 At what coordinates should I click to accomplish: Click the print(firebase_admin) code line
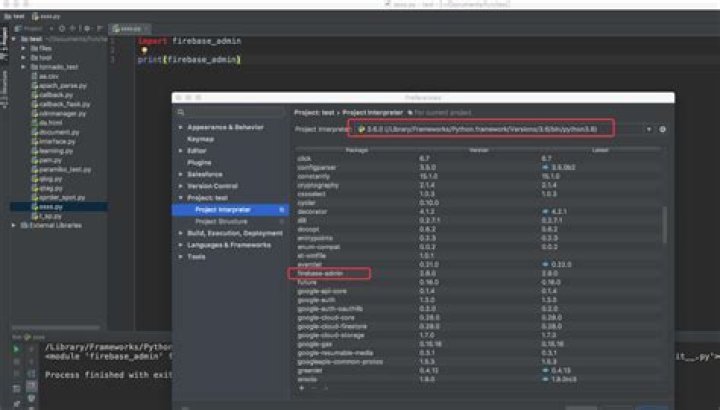[189, 60]
